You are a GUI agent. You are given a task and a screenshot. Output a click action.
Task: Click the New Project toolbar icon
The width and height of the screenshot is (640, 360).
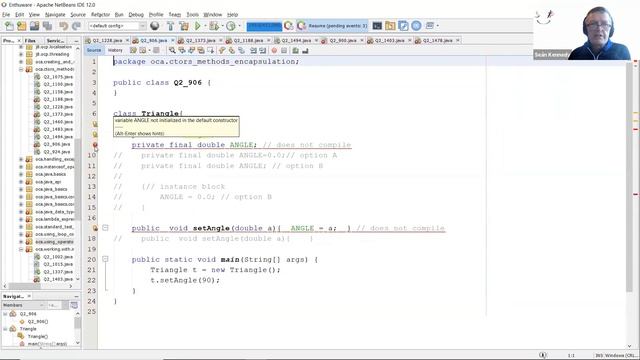[x=21, y=26]
